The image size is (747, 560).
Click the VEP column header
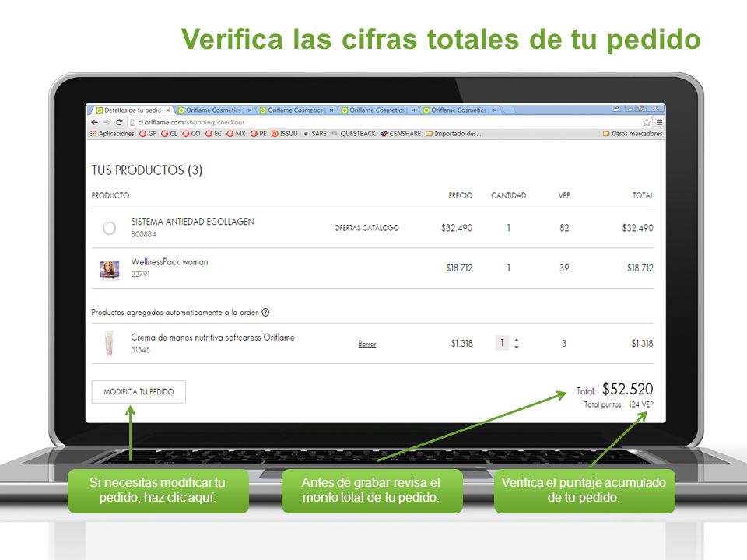click(564, 195)
